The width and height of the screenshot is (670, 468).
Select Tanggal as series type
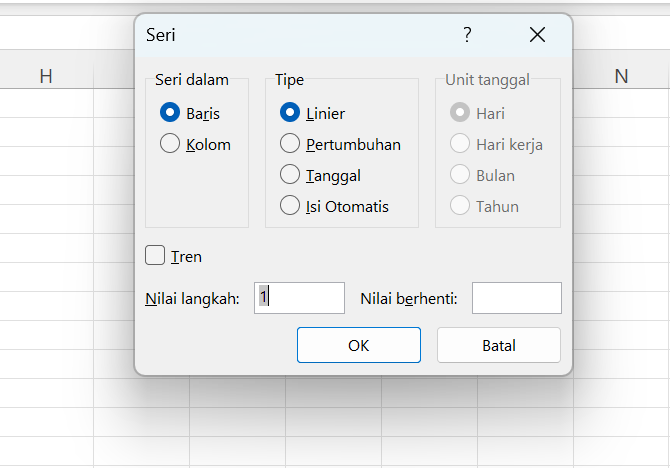pos(290,175)
